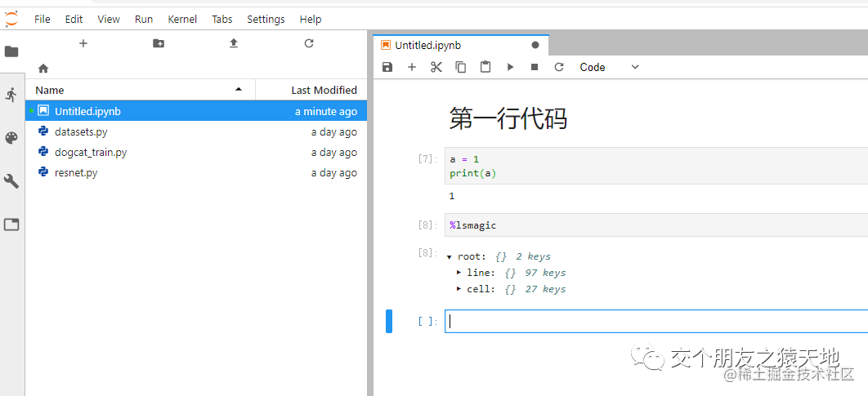Expand the line entry with 97 keys

(x=459, y=273)
